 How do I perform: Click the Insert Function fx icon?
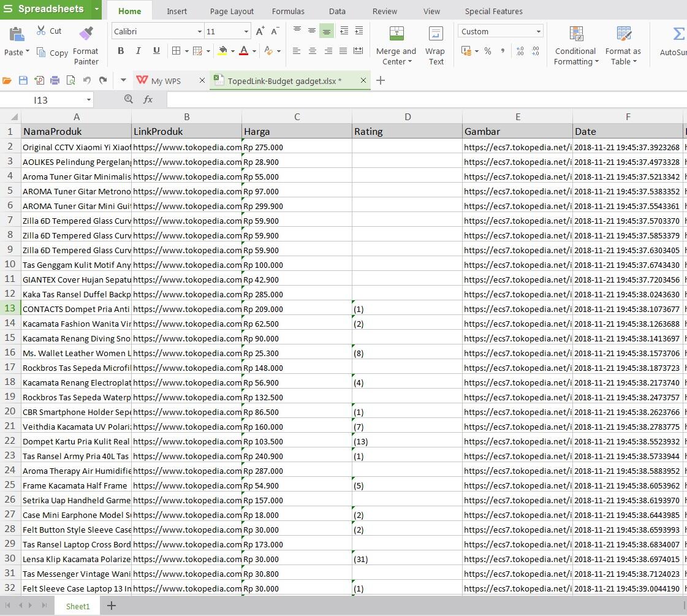148,99
